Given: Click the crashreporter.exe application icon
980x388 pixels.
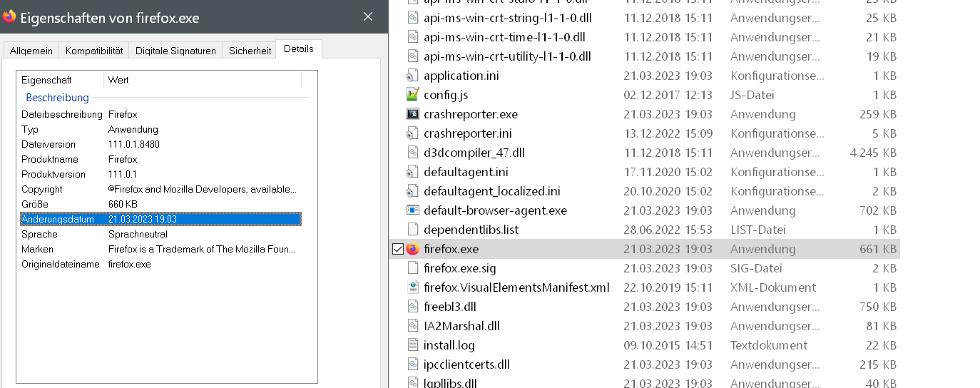Looking at the screenshot, I should pos(412,114).
